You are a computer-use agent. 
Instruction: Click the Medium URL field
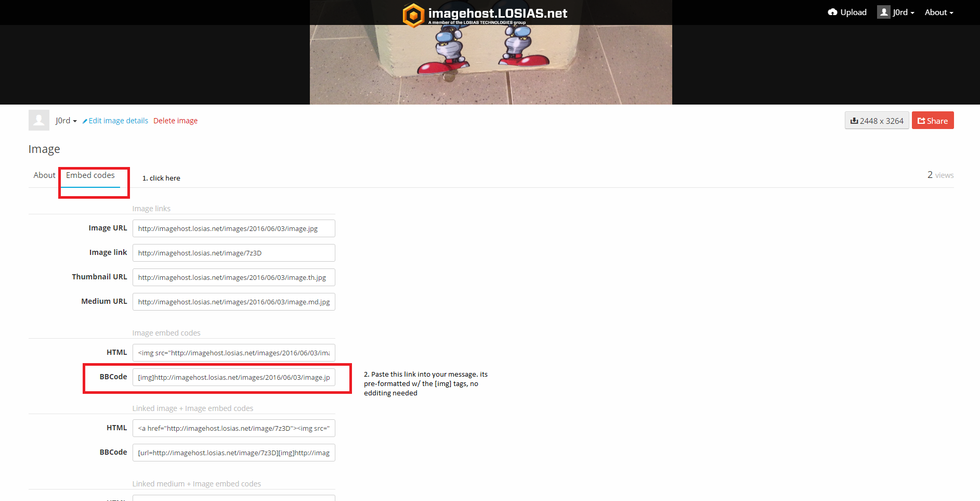(234, 302)
